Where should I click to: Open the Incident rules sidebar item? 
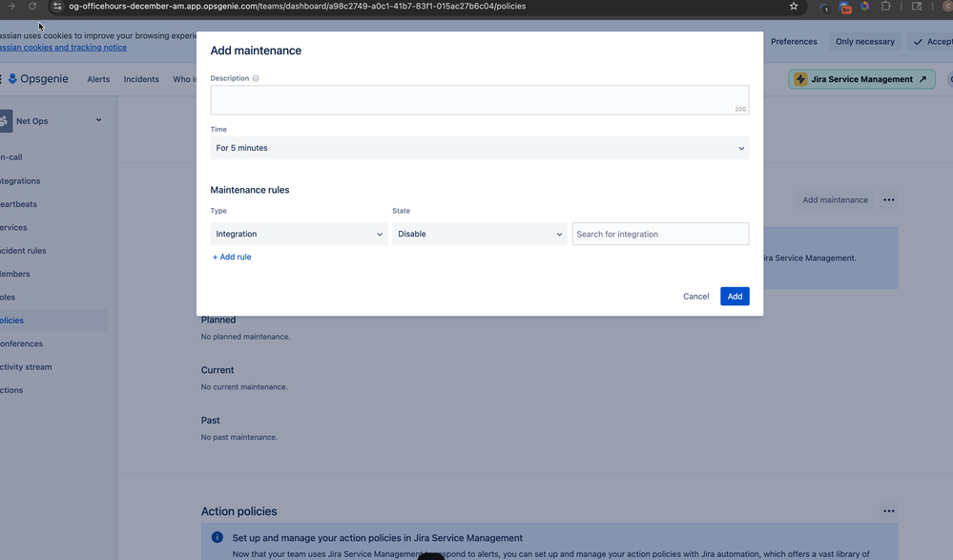tap(23, 251)
